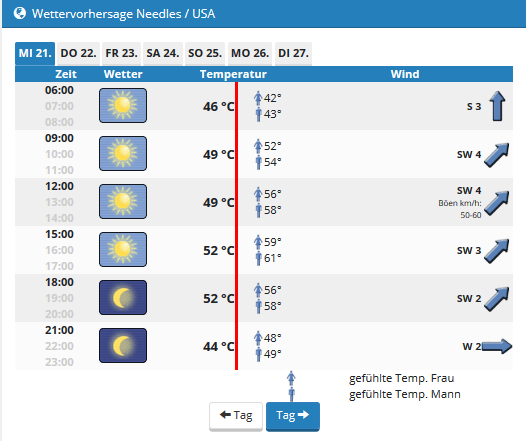Viewport: 527px width, 441px height.
Task: Click the moon icon for 21:00
Action: [x=123, y=346]
